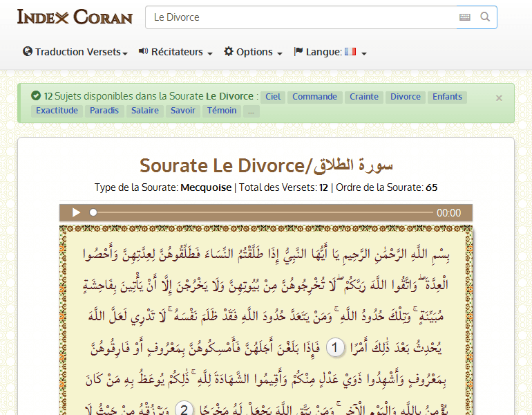Open the virtual keyboard icon in search box
The width and height of the screenshot is (532, 415).
click(465, 17)
